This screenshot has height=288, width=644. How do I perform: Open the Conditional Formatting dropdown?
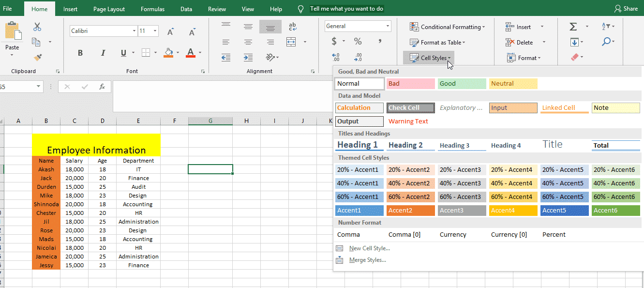tap(447, 27)
